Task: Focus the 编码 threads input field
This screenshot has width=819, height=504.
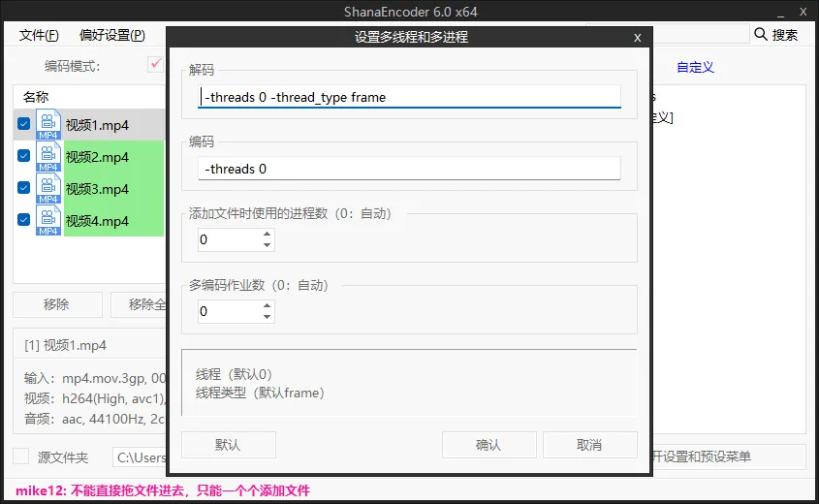Action: pos(409,169)
